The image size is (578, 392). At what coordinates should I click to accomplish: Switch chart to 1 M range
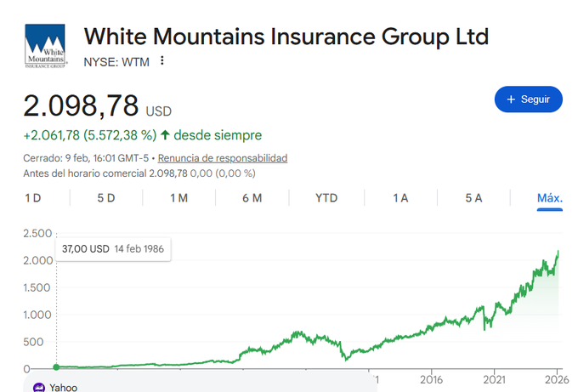click(x=178, y=198)
